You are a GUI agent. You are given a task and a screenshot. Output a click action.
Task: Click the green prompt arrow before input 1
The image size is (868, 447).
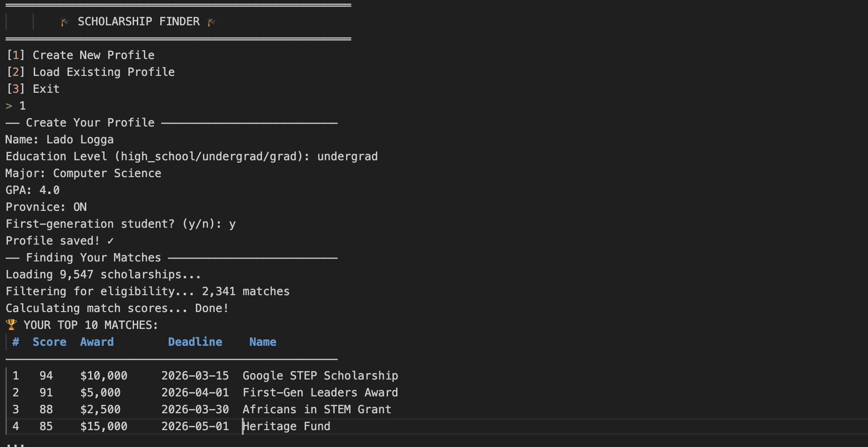(x=9, y=106)
